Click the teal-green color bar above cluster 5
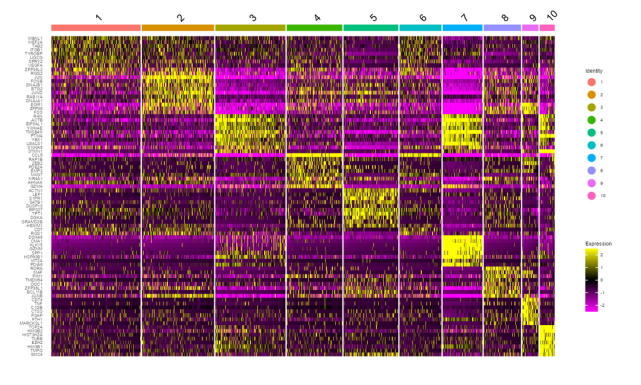Viewport: 641px width, 385px height. (371, 28)
